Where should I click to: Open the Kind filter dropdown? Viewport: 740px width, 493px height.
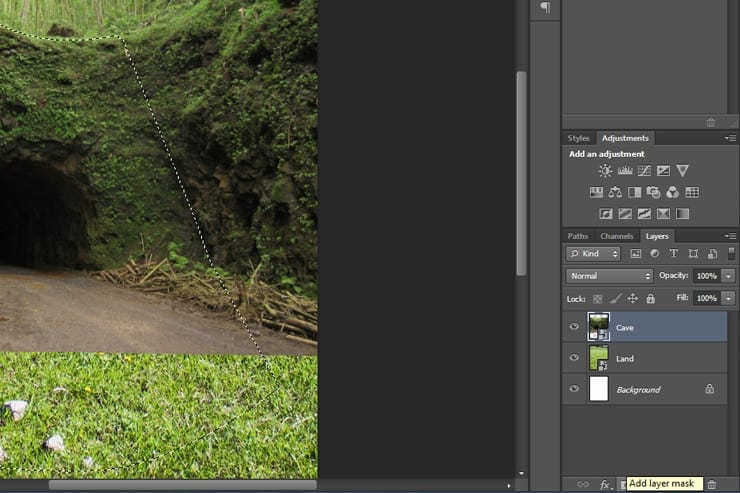pos(593,254)
